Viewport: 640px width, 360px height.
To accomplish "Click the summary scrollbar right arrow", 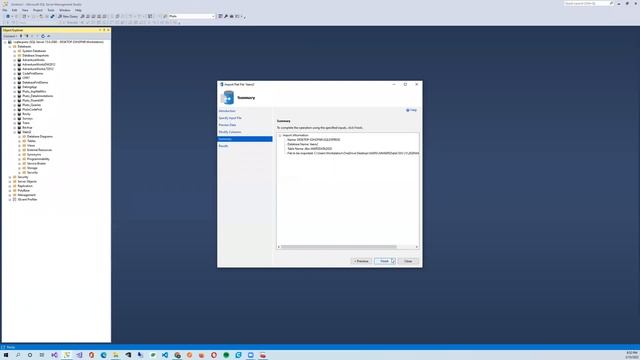I will coord(417,247).
